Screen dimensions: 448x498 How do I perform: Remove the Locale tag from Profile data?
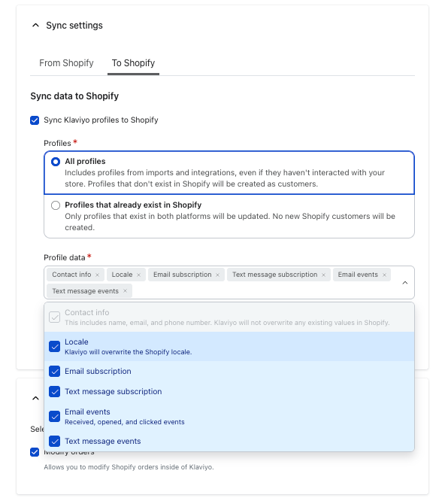[138, 275]
